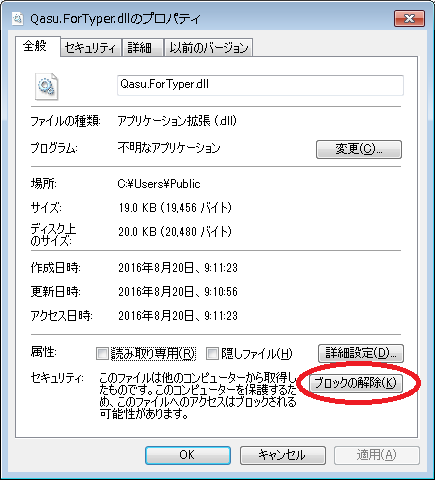Click the DLL file gear icon

coord(46,86)
